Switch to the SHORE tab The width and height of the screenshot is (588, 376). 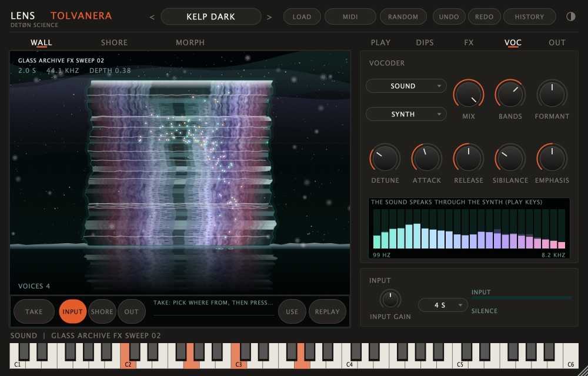pos(115,42)
